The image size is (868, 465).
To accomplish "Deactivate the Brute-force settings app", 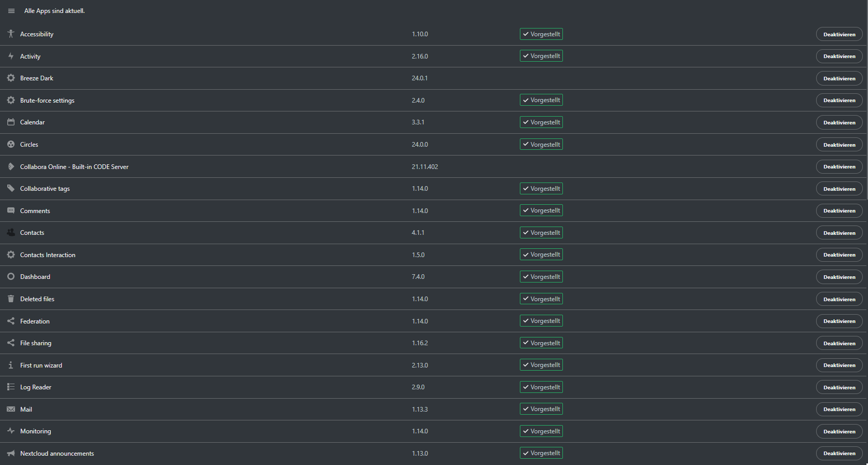I will point(839,100).
